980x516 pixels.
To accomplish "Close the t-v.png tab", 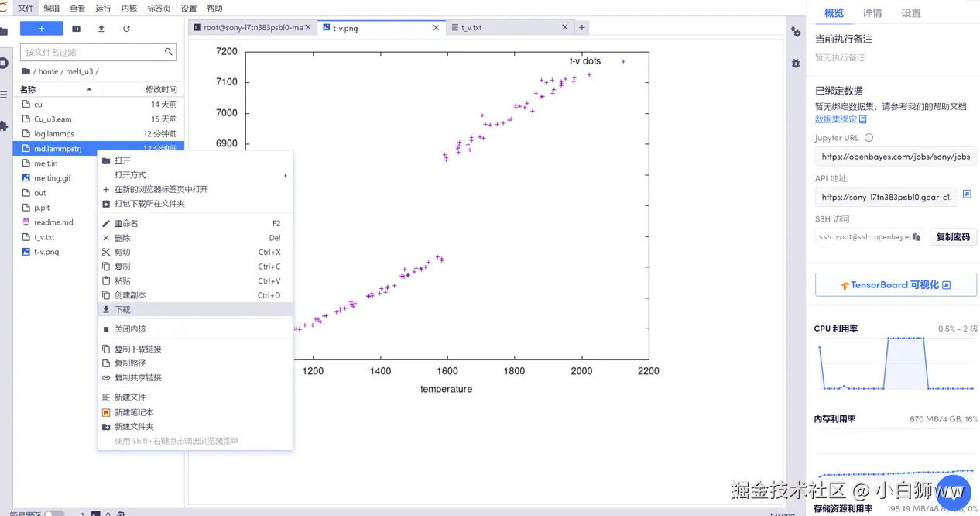I will (436, 28).
